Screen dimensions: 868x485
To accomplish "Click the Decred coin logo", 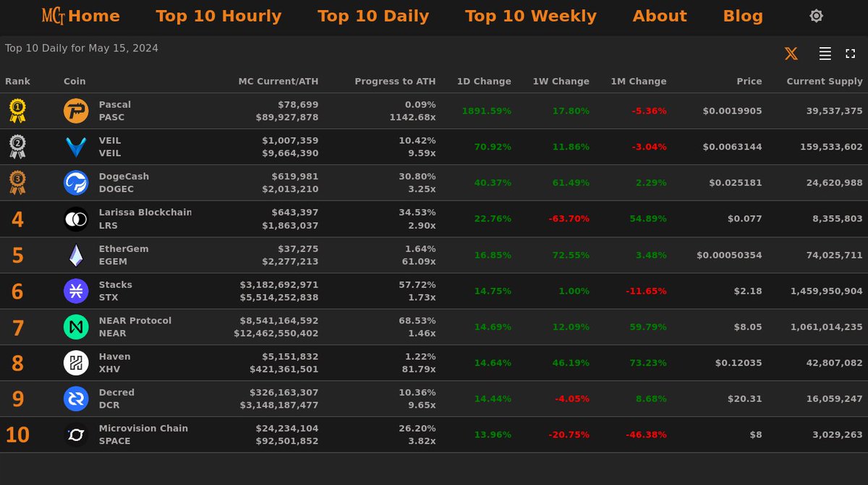I will tap(76, 399).
